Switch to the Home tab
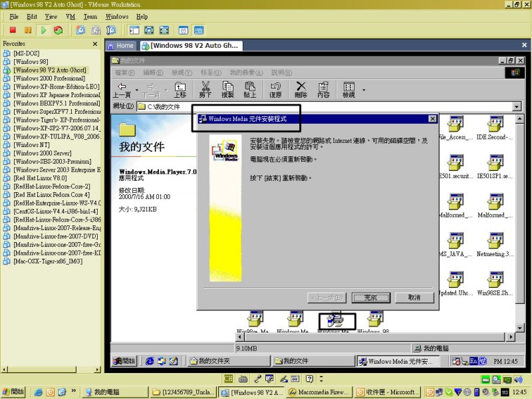This screenshot has width=532, height=399. pos(121,45)
